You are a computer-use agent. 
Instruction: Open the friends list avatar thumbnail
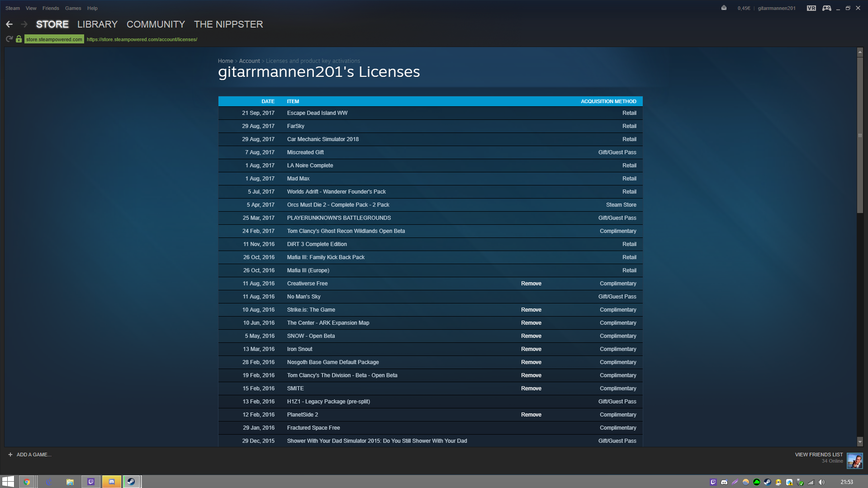(x=854, y=461)
